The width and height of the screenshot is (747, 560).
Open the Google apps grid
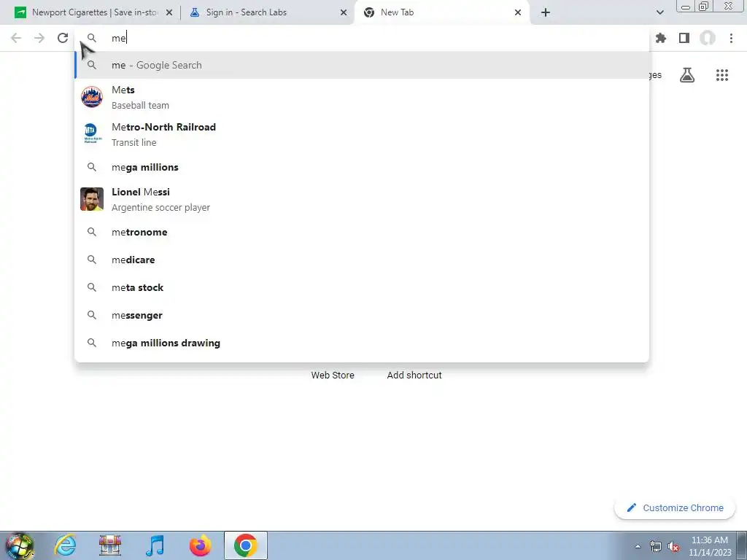[722, 75]
